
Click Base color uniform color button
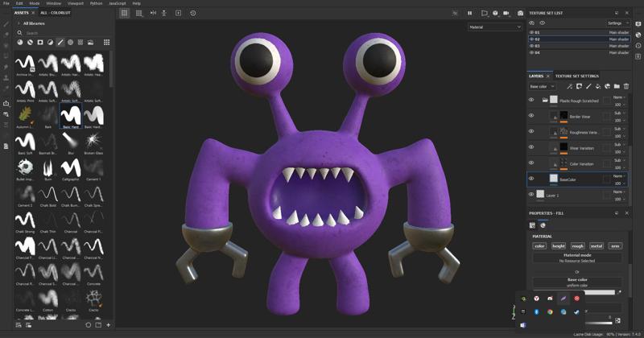pos(577,282)
